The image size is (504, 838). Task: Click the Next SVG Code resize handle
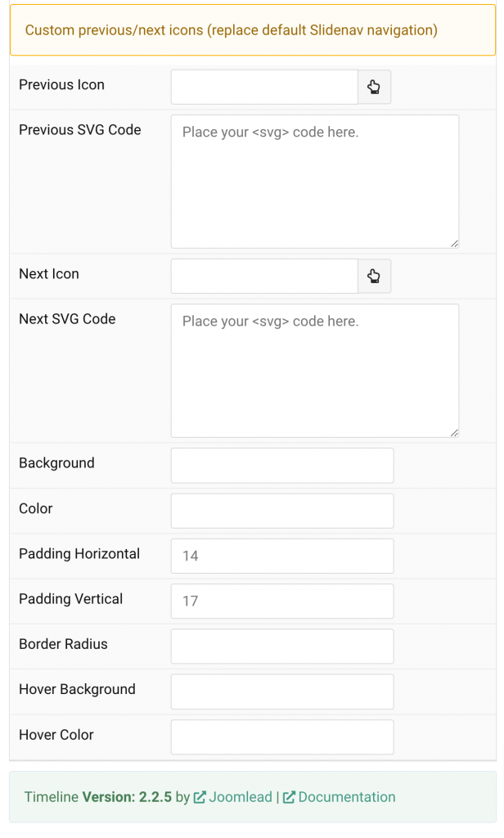455,431
